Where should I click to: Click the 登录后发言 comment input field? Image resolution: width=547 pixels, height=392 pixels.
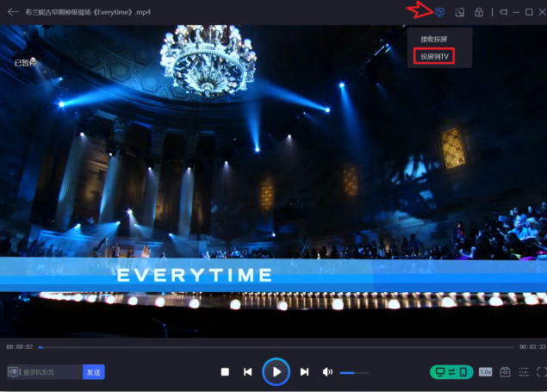coord(51,372)
